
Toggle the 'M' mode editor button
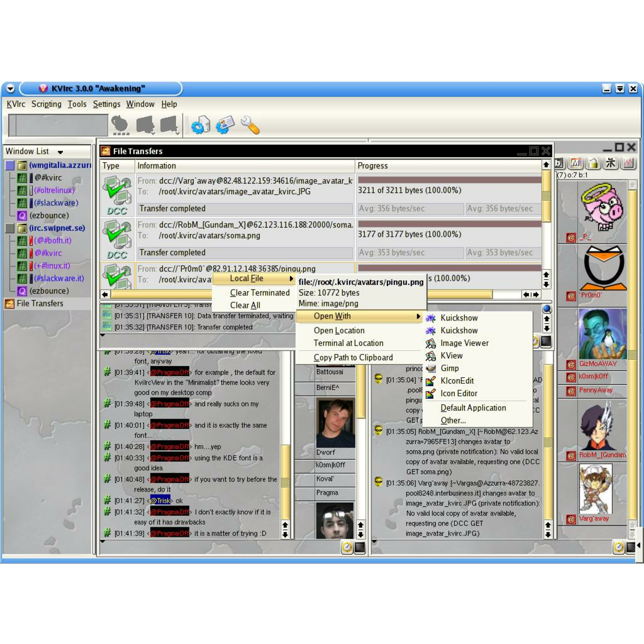coord(576,163)
